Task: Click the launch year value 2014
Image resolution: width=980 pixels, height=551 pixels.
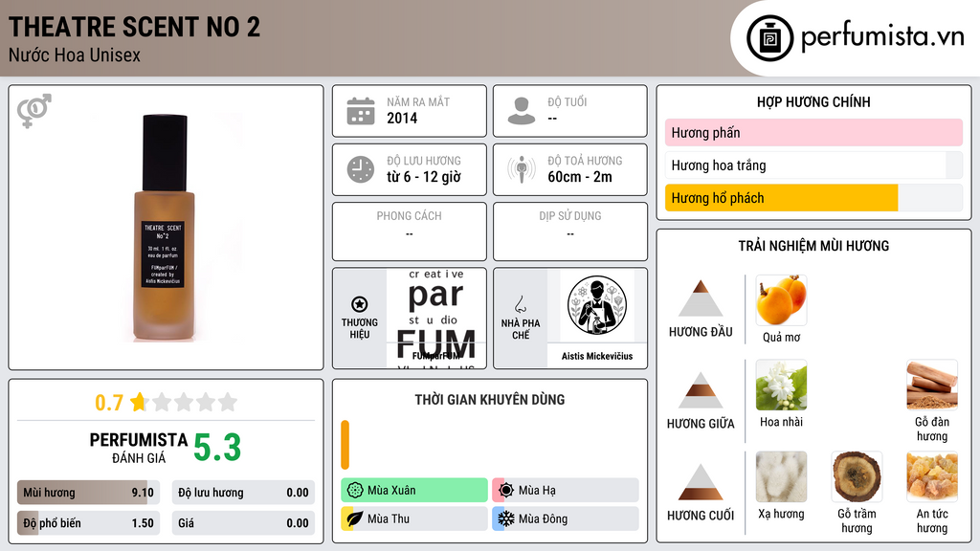Action: click(402, 118)
